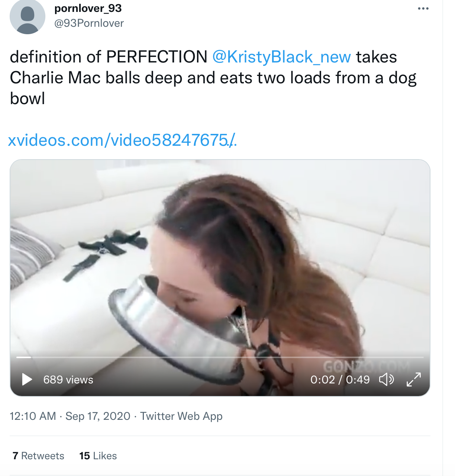This screenshot has width=455, height=476.
Task: View the list of 15 Likes
Action: 98,456
